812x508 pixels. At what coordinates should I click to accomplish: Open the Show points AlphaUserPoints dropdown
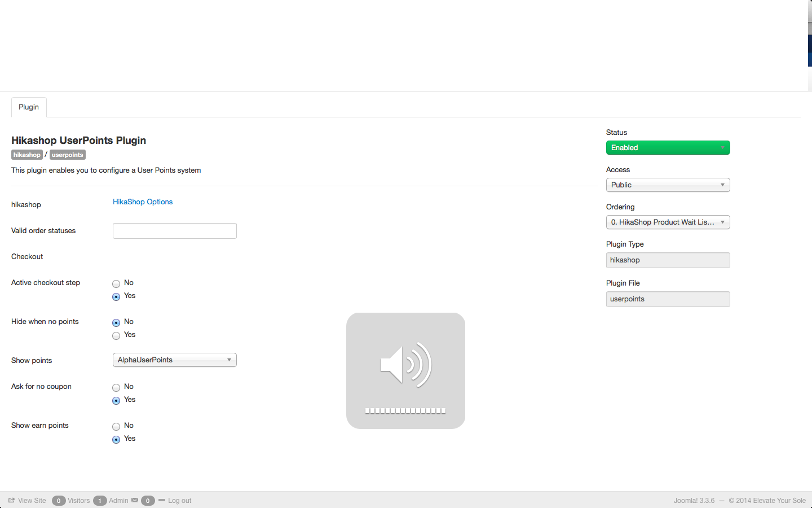point(175,360)
